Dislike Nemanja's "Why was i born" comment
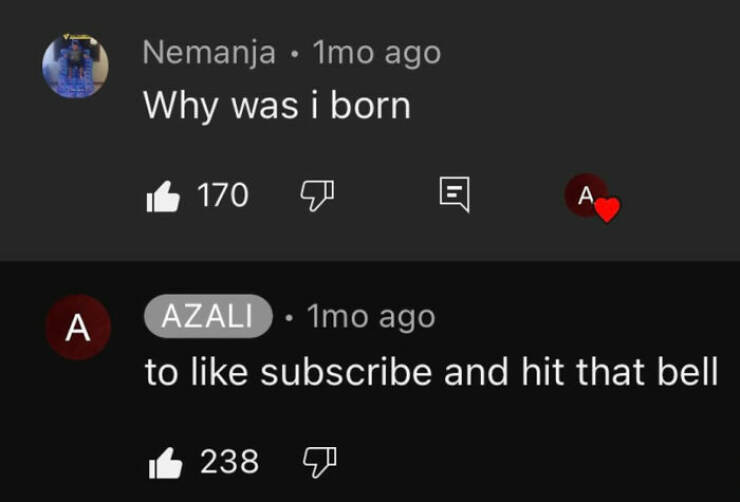The height and width of the screenshot is (502, 740). pyautogui.click(x=318, y=196)
